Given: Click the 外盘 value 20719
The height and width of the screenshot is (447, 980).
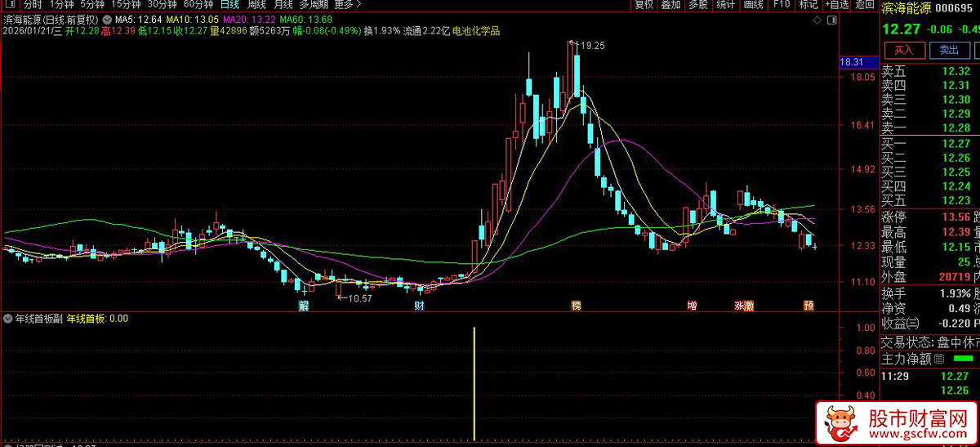Looking at the screenshot, I should click(954, 277).
